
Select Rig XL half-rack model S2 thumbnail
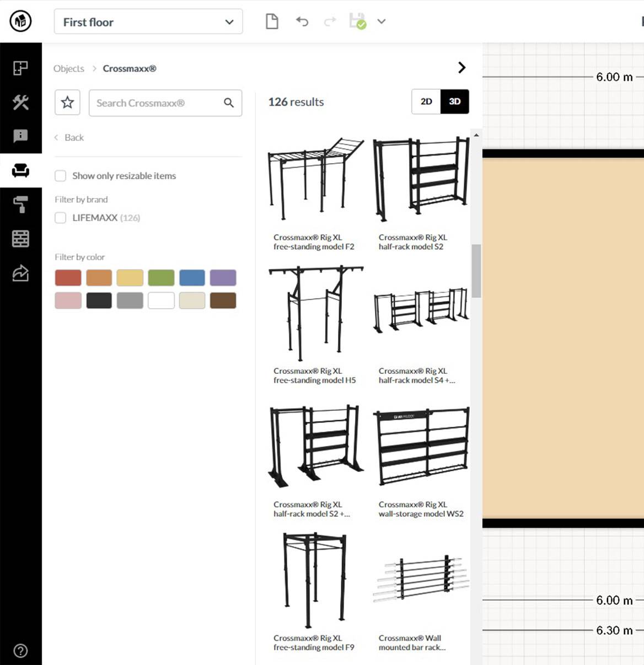(x=421, y=180)
